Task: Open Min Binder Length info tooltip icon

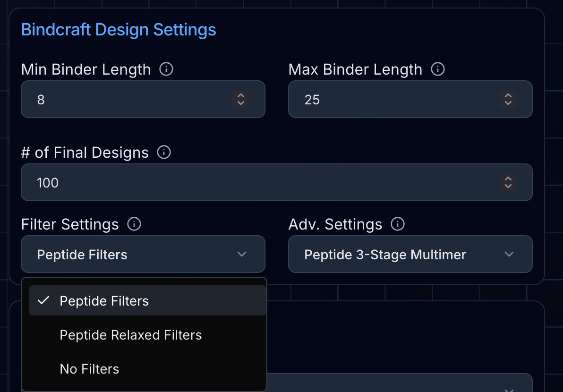Action: point(166,69)
